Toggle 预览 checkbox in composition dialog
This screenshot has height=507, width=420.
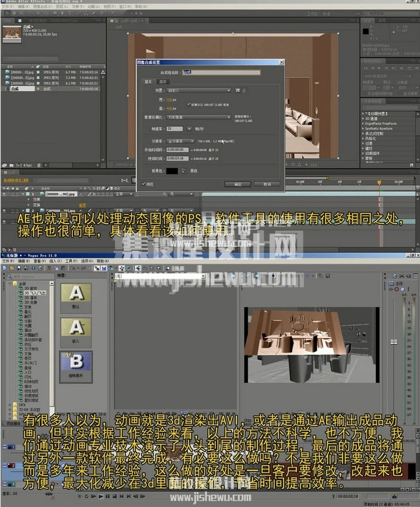pyautogui.click(x=144, y=184)
